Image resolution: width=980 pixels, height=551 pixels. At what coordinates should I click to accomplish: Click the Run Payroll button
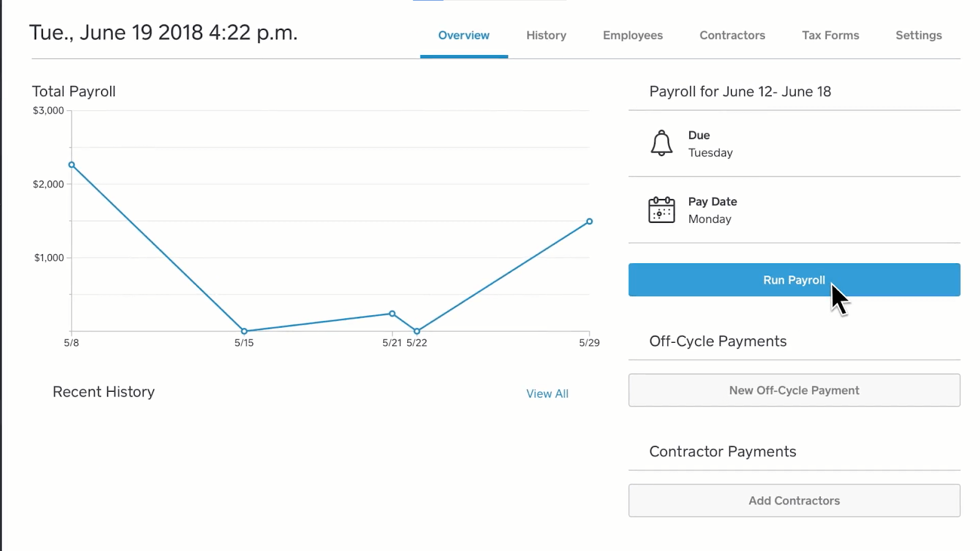794,280
